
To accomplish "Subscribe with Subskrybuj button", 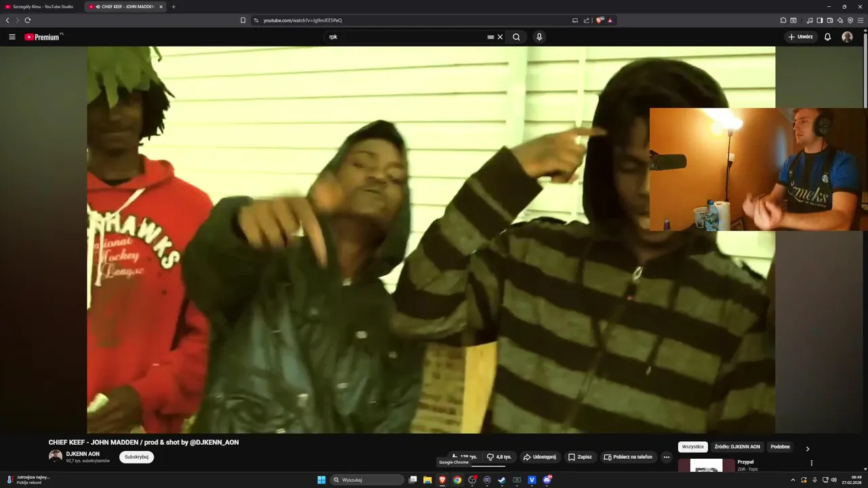I will click(136, 457).
